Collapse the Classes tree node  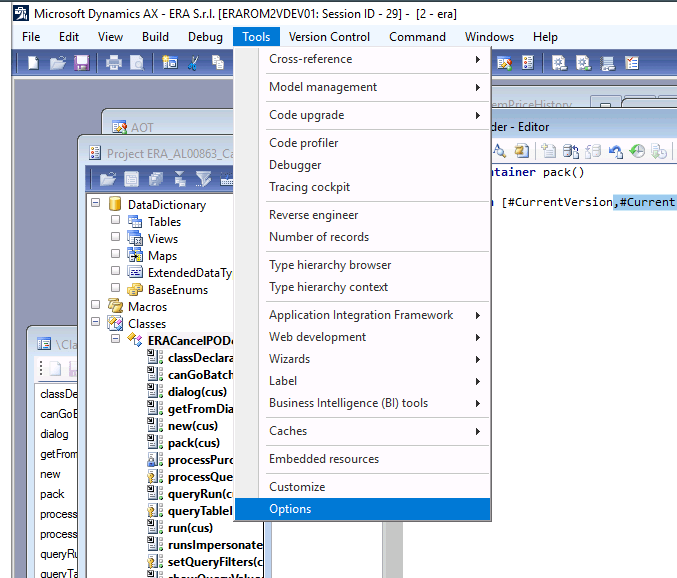tap(96, 323)
